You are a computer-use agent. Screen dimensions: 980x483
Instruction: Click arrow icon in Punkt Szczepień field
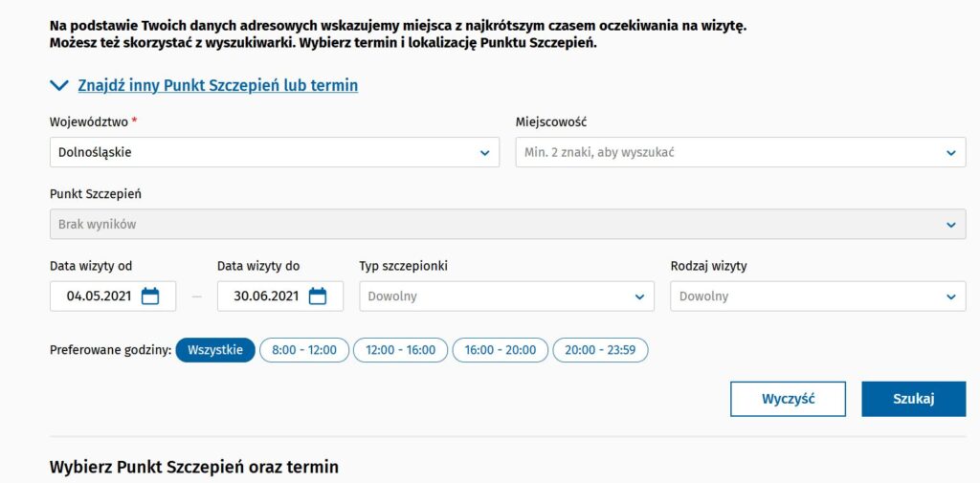[x=951, y=225]
